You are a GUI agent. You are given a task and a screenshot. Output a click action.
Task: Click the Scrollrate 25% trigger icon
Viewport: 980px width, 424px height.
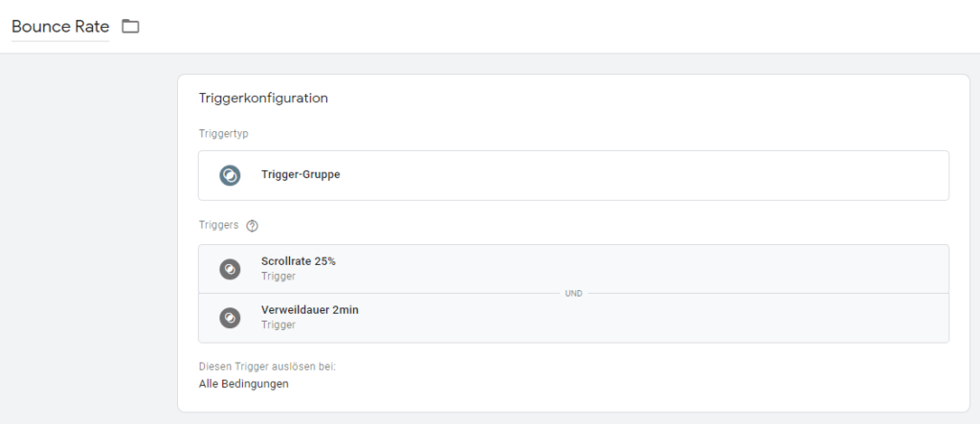[x=230, y=269]
